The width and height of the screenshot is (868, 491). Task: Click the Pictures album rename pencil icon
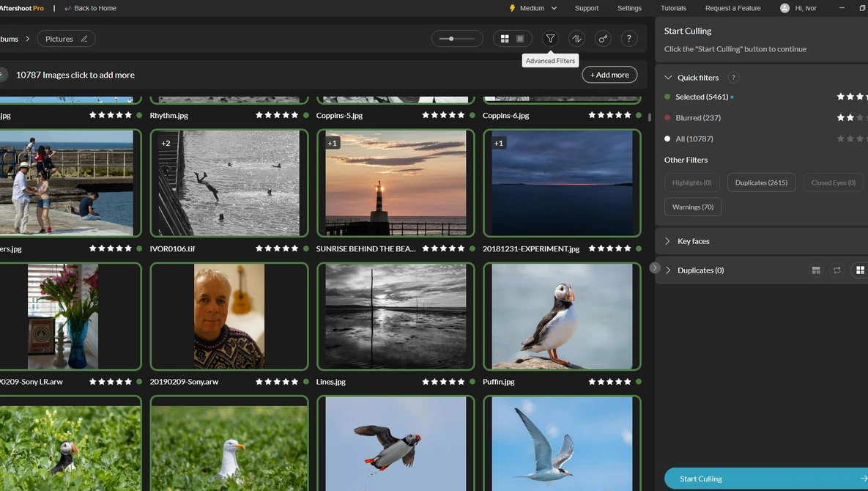(84, 39)
